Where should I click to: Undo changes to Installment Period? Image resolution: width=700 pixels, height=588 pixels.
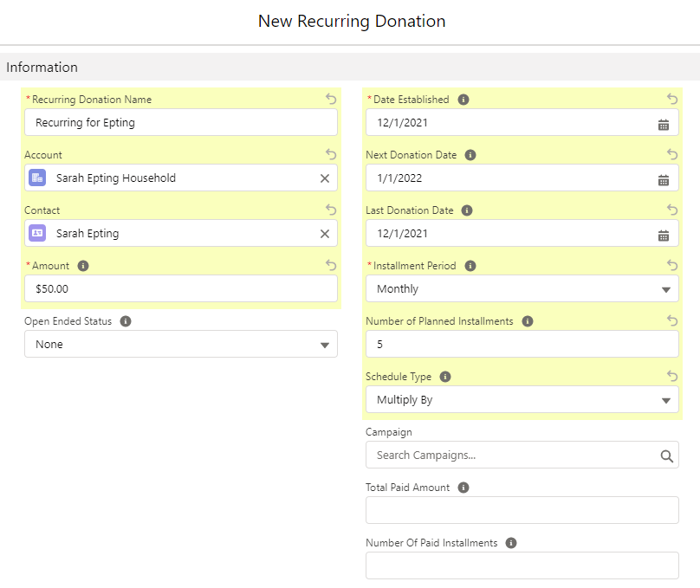[672, 266]
